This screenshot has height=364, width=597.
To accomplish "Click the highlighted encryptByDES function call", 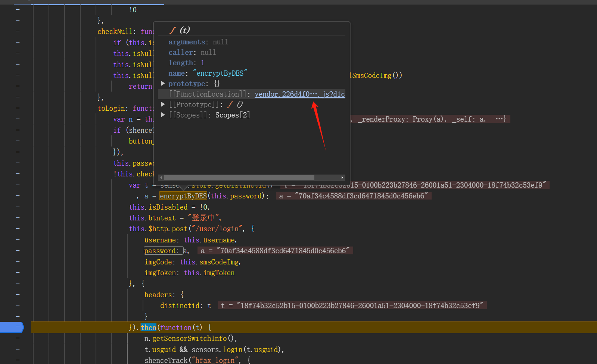I will point(183,196).
